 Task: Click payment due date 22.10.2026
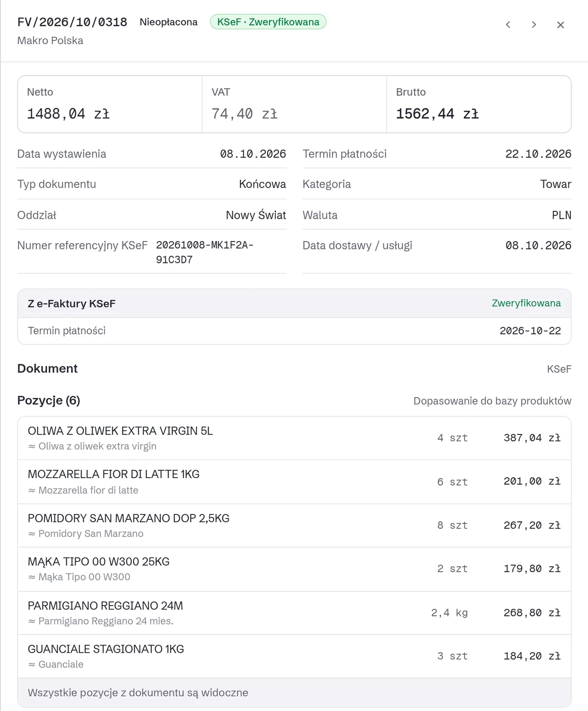point(538,154)
